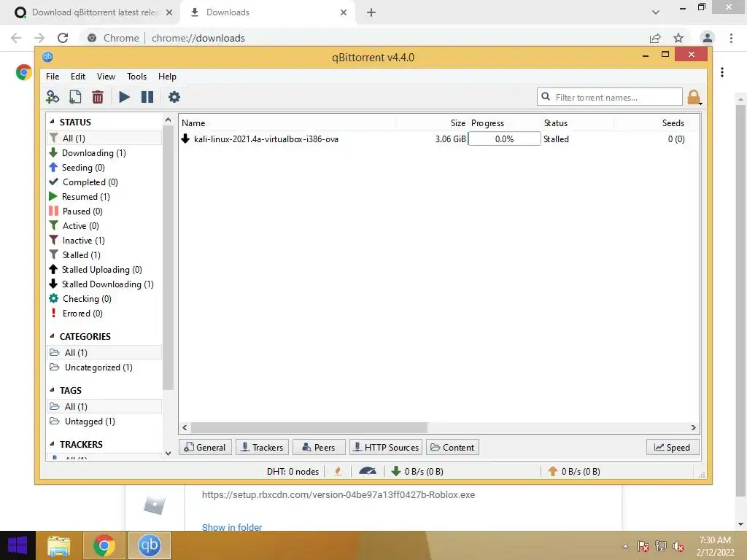The width and height of the screenshot is (747, 560).
Task: Click the 0.0% progress bar
Action: [505, 139]
